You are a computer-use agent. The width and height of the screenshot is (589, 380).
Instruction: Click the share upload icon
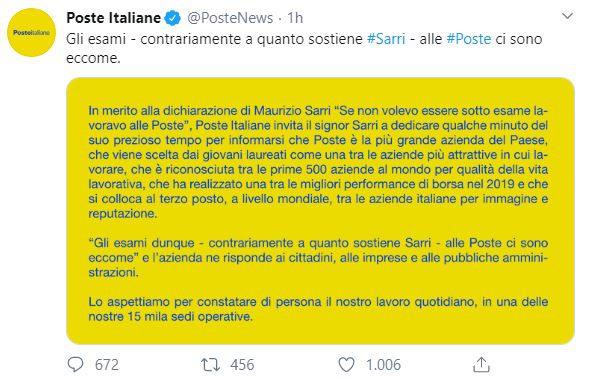click(481, 364)
